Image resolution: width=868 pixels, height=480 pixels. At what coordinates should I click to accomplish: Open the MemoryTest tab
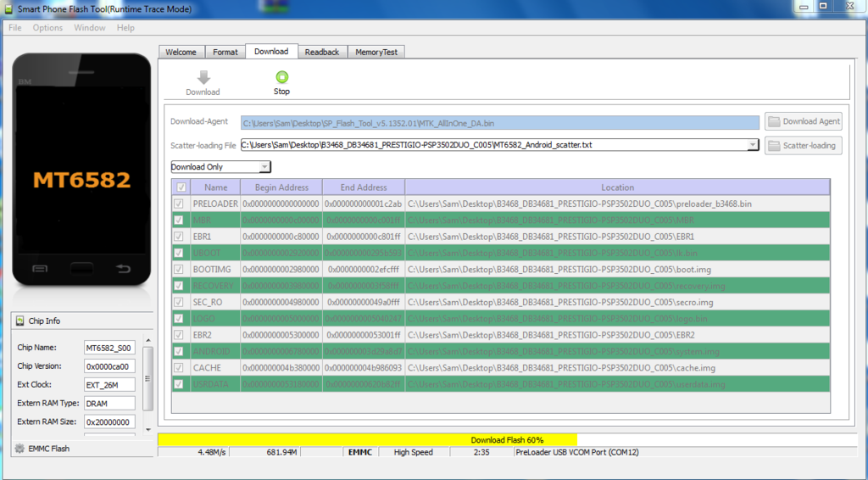pos(376,52)
